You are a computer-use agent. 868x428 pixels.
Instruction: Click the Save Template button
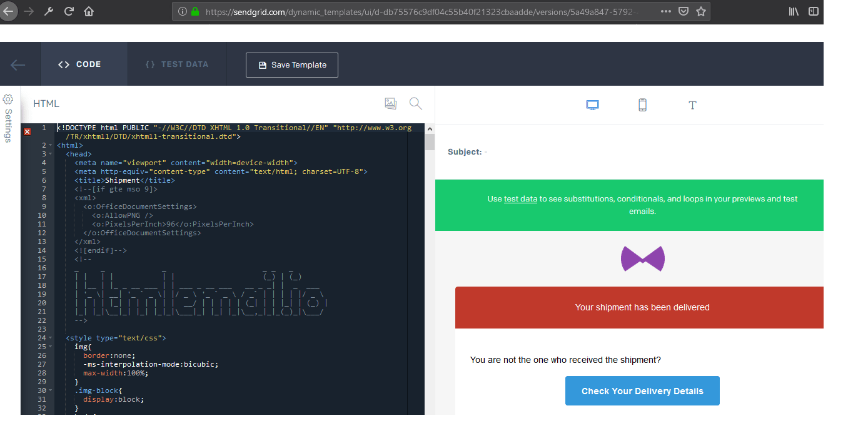(x=291, y=64)
